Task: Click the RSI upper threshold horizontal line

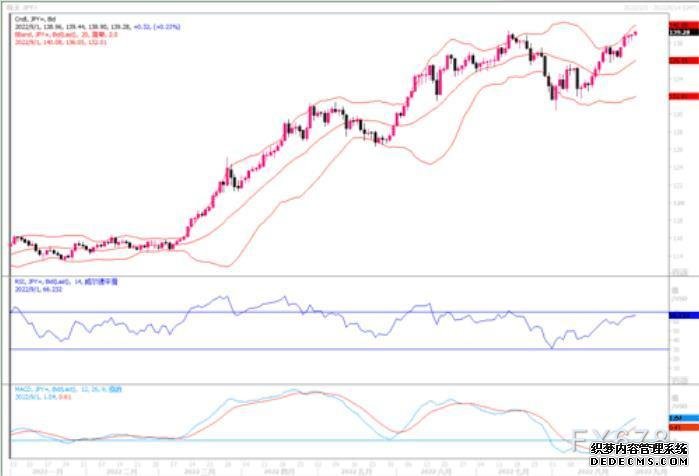Action: click(300, 312)
